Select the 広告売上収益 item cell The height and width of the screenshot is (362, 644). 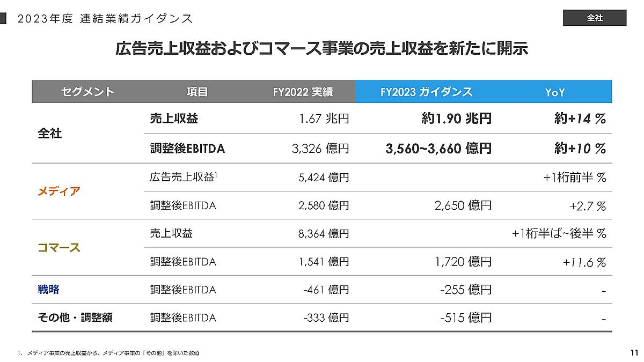click(182, 177)
